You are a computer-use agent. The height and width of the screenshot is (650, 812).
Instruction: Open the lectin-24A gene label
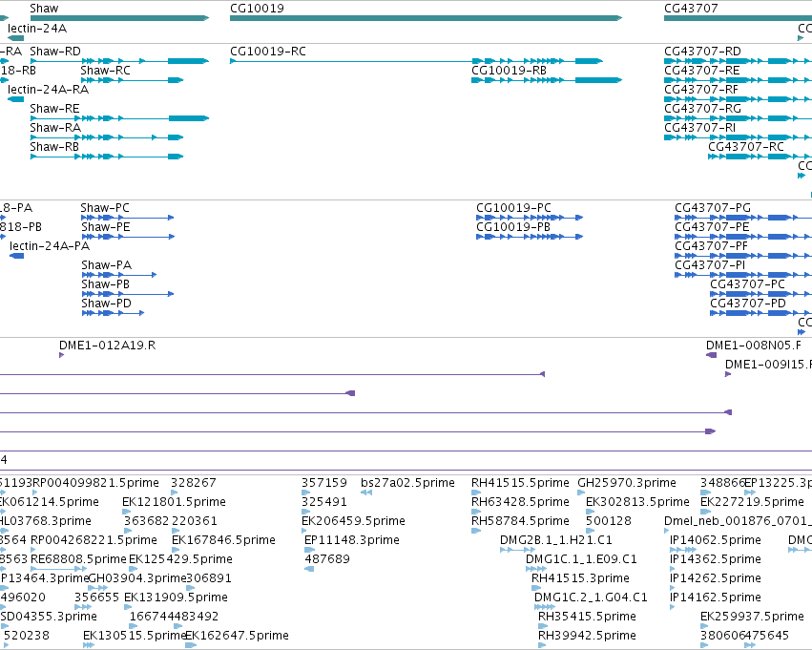37,29
